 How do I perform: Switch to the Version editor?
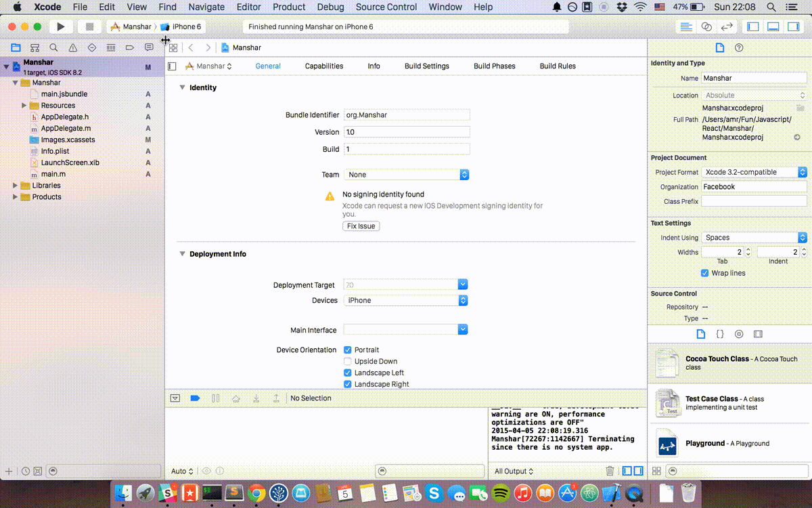tap(727, 26)
